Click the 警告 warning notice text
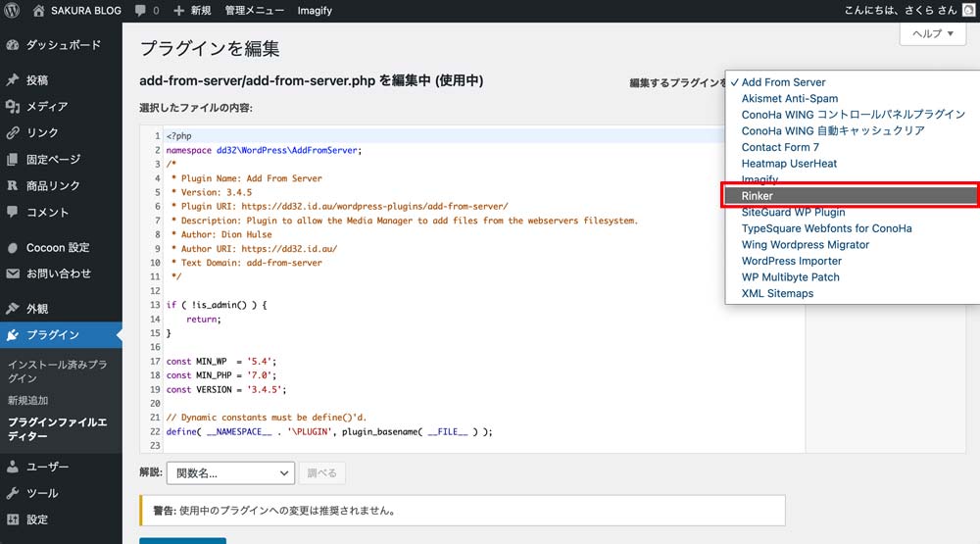 click(274, 511)
